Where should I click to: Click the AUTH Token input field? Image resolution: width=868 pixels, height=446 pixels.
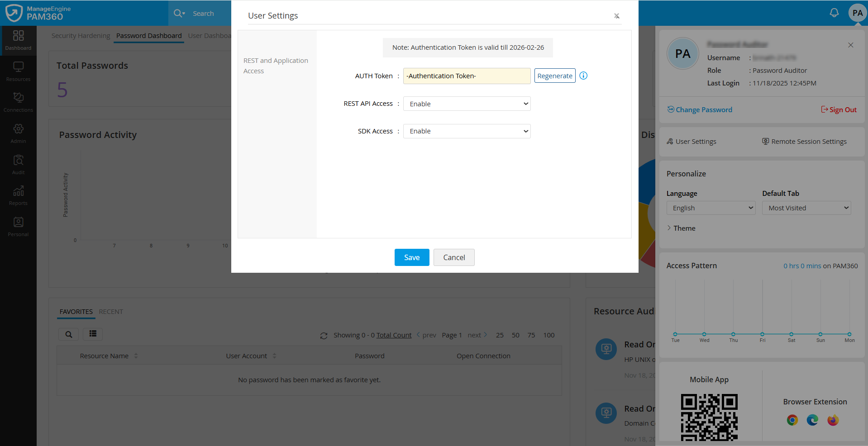point(467,76)
